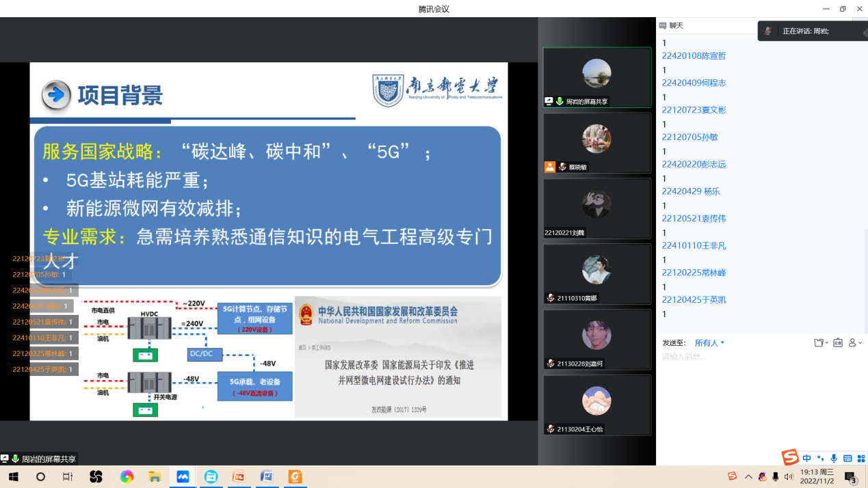Open sender name 22420108陈宣哲 in chat
Image resolution: width=868 pixels, height=488 pixels.
[x=694, y=56]
